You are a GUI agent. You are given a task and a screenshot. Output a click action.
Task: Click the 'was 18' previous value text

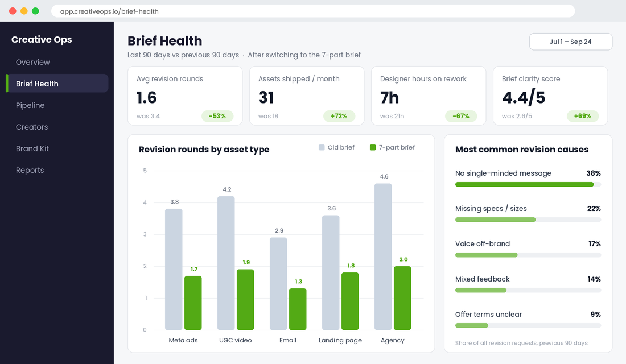(268, 116)
